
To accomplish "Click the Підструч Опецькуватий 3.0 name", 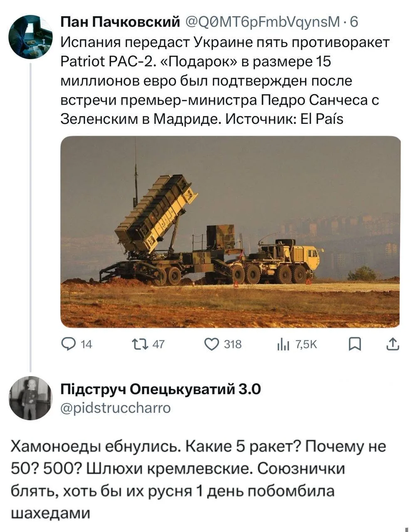I will click(x=161, y=389).
